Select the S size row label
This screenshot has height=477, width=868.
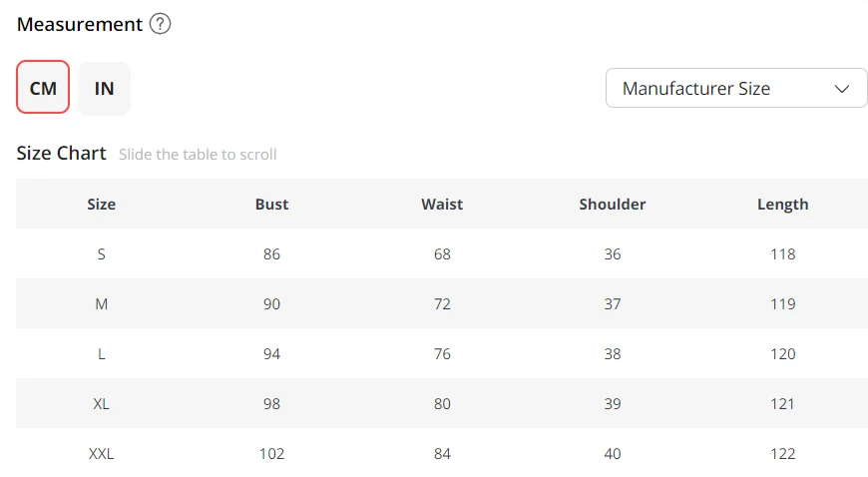pyautogui.click(x=102, y=253)
